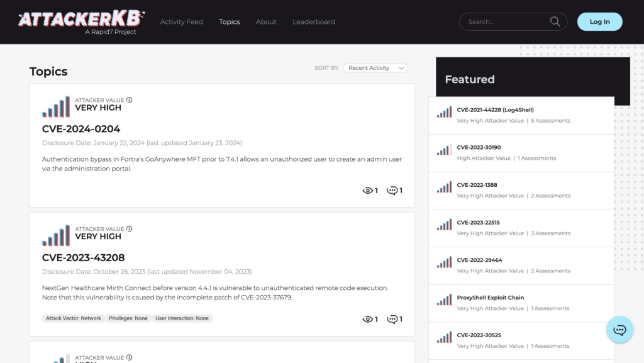644x363 pixels.
Task: Click the CVE-2023-43208 disclosure date text
Action: (147, 272)
